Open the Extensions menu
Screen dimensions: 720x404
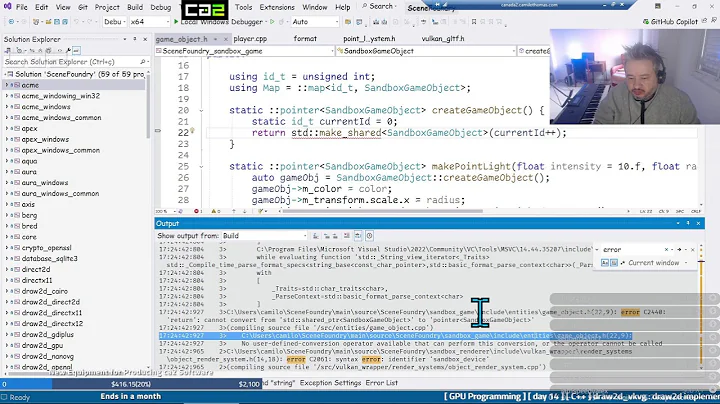point(277,7)
